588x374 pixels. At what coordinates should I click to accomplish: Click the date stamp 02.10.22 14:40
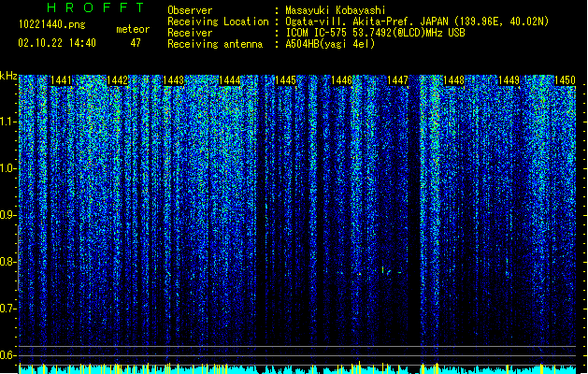click(x=57, y=43)
